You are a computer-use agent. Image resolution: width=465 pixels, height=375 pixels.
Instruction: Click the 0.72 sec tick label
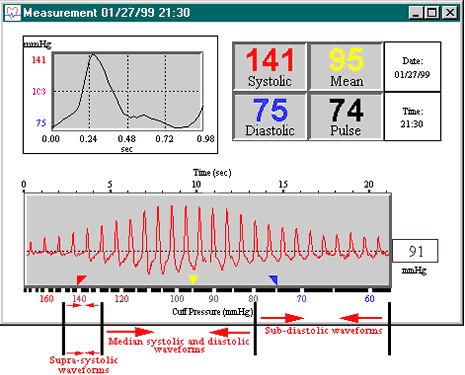tap(165, 139)
